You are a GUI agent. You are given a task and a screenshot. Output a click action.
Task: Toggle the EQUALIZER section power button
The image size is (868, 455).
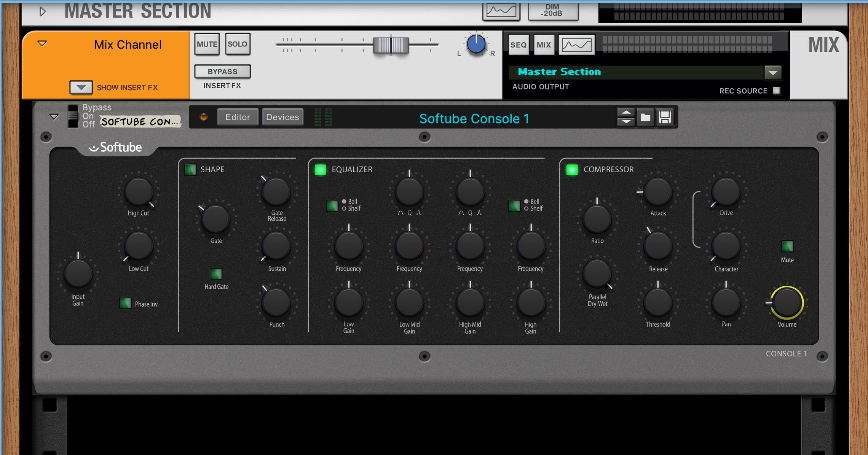click(321, 170)
